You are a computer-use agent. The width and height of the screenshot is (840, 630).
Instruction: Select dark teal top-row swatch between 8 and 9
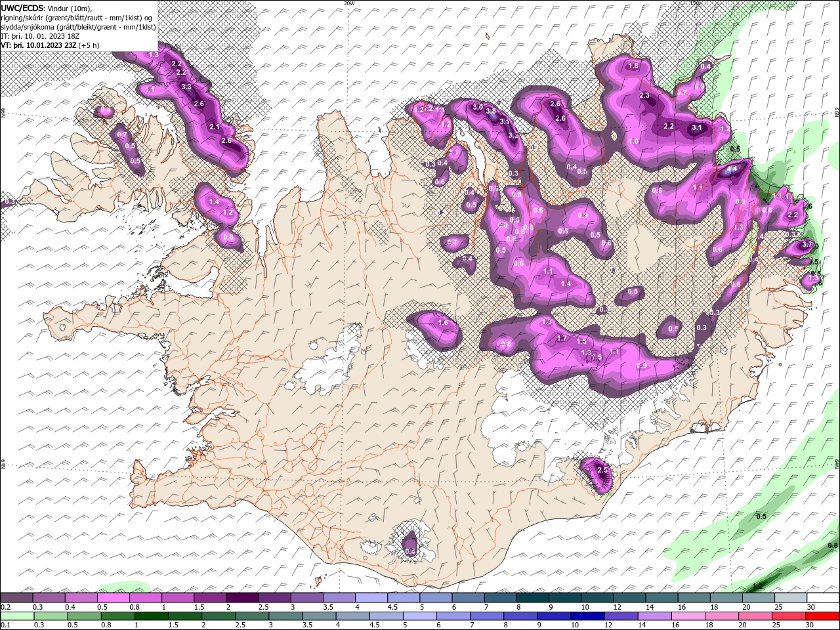pyautogui.click(x=532, y=598)
